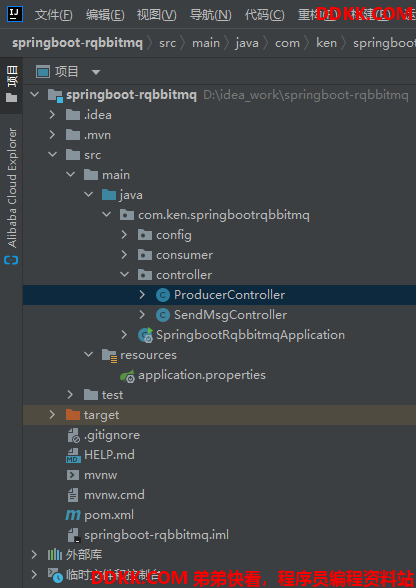Open the 项目 view dropdown arrow
The image size is (416, 588).
[96, 72]
